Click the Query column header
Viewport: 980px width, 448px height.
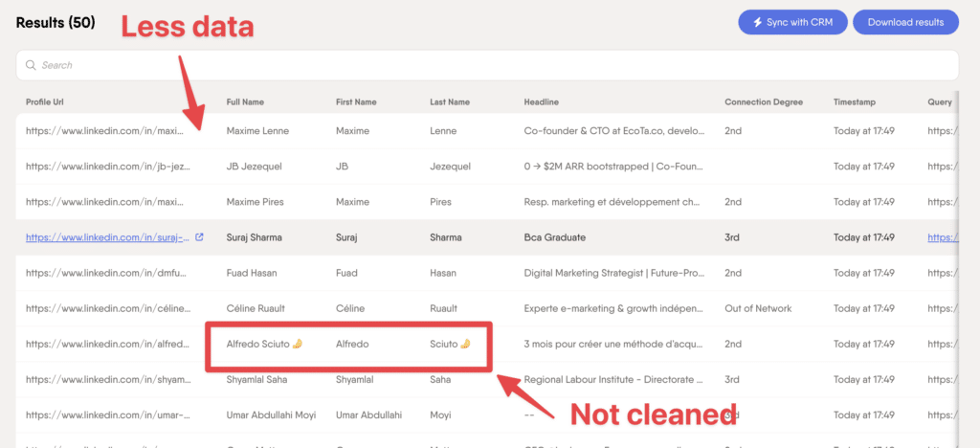click(x=940, y=101)
